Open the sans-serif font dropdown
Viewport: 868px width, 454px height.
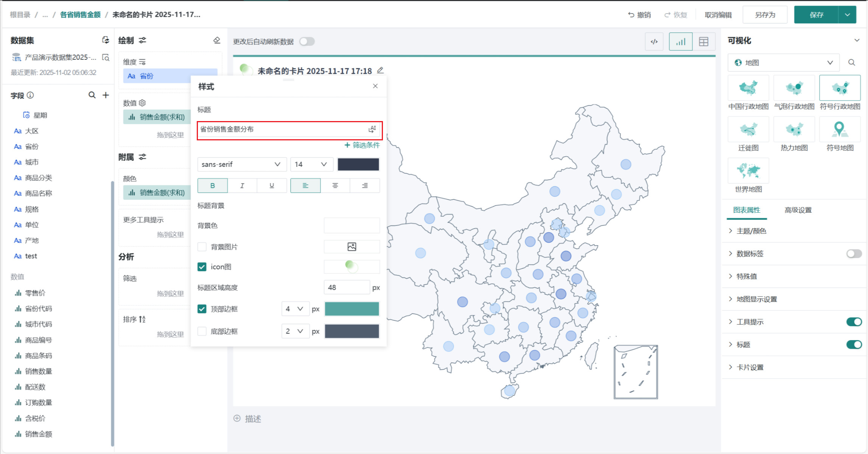[x=241, y=165]
